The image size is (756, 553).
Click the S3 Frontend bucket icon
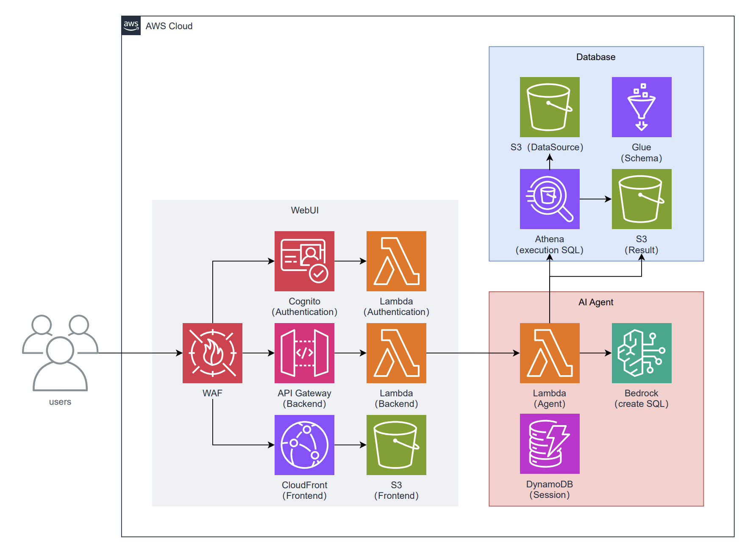coord(396,445)
